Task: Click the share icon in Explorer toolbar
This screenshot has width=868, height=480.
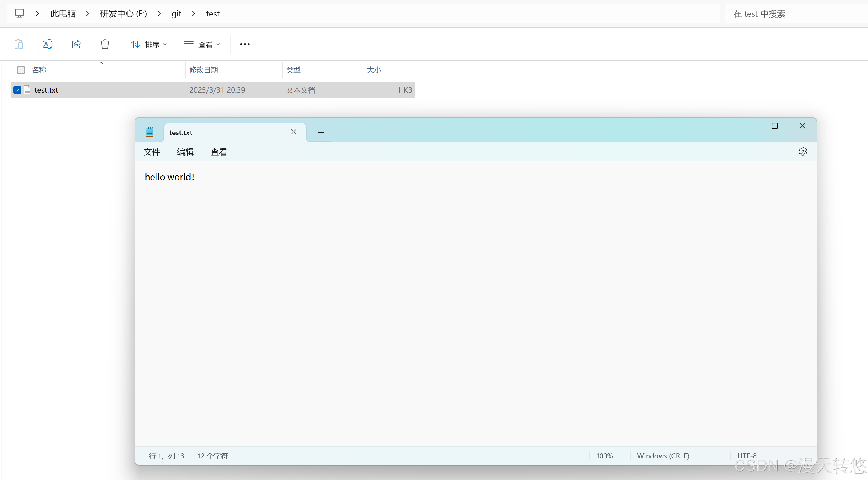Action: pos(77,45)
